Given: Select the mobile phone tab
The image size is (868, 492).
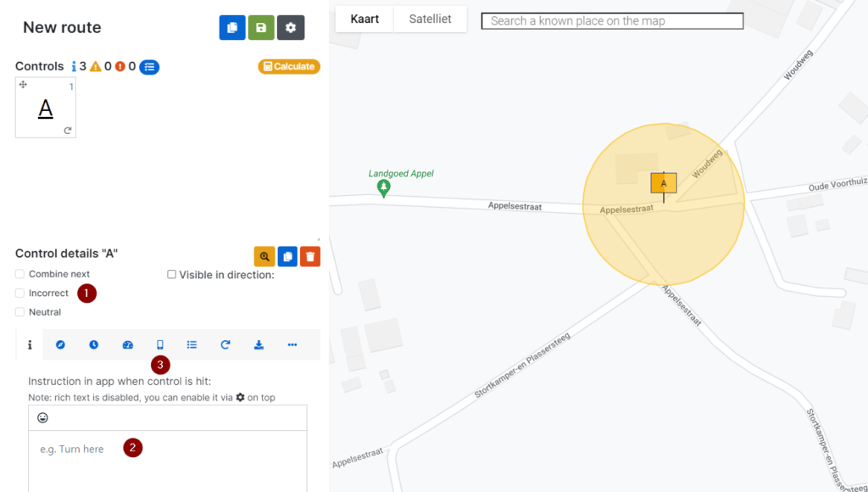Looking at the screenshot, I should [159, 344].
